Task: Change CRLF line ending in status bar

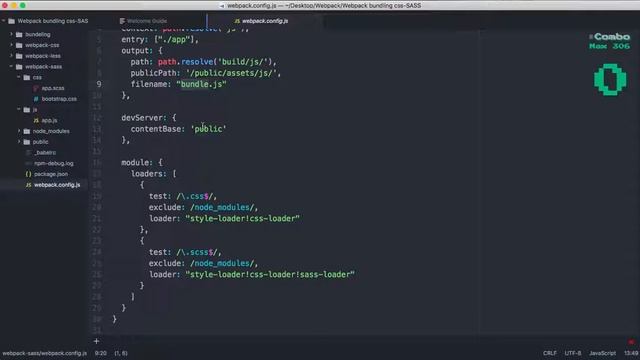Action: [549, 353]
